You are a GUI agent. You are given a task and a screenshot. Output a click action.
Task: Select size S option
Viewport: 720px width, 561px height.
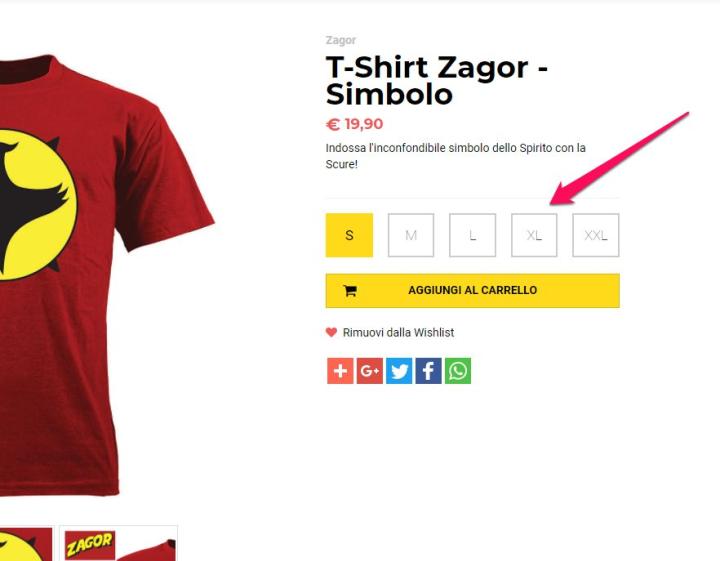(x=349, y=235)
